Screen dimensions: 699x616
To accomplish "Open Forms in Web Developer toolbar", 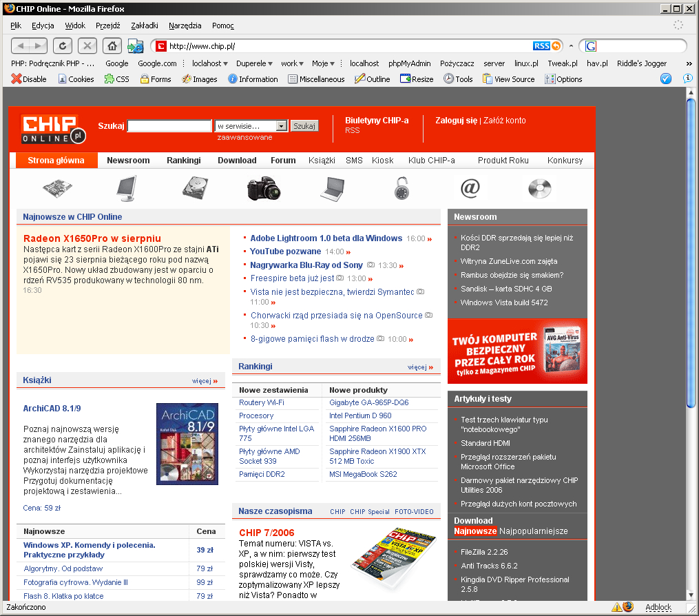I will click(x=156, y=79).
